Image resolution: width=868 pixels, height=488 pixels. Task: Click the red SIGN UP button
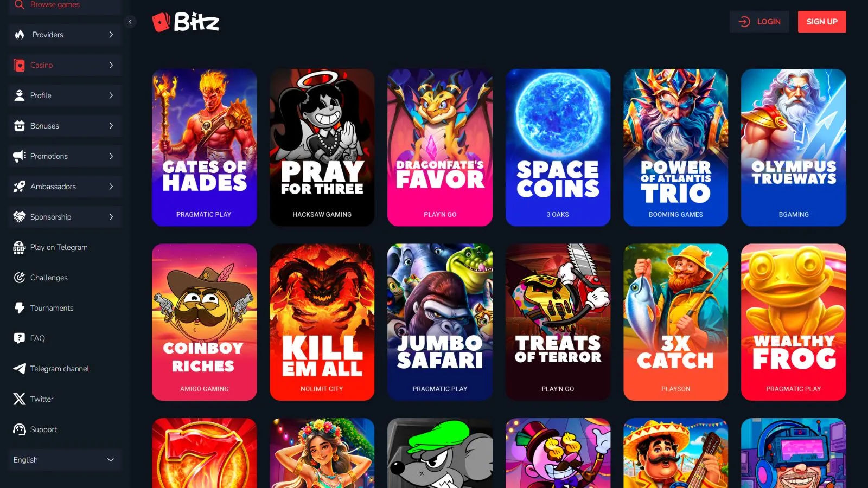pos(822,22)
